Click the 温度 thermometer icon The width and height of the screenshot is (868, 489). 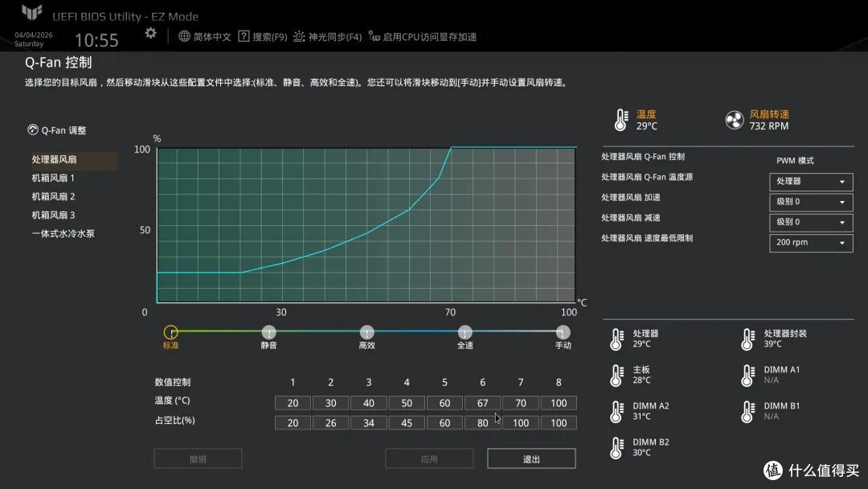point(621,120)
